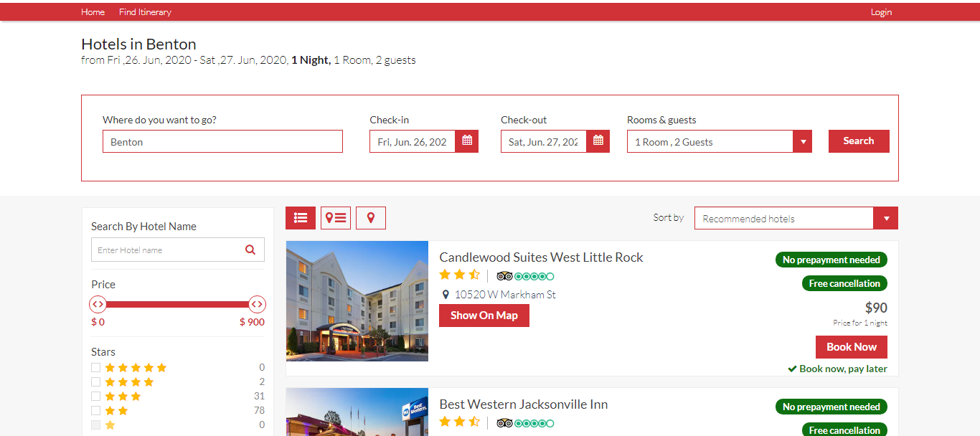The width and height of the screenshot is (980, 436).
Task: Click the check-in date field
Action: coord(413,141)
